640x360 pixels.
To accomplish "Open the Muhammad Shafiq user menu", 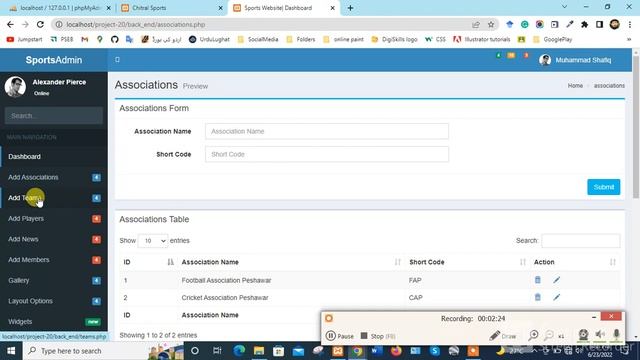I will tap(575, 60).
